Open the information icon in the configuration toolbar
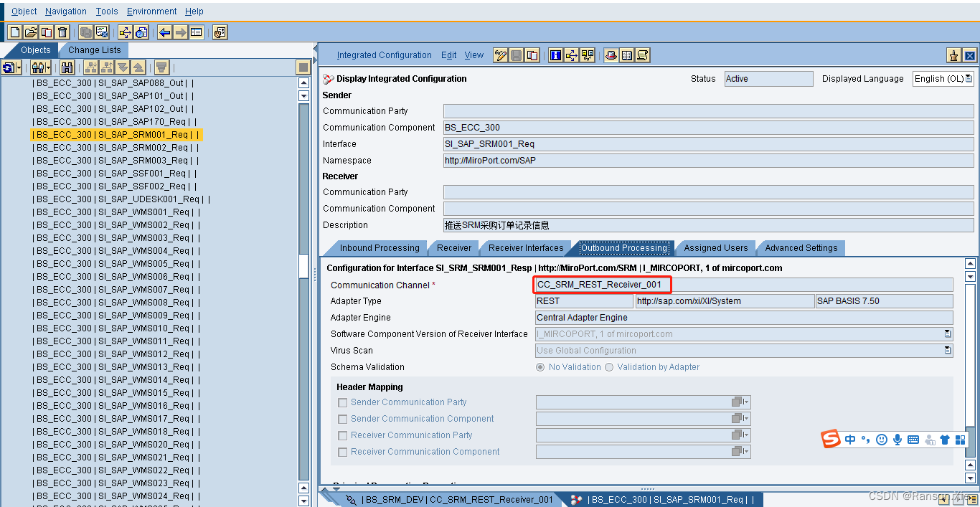 tap(556, 55)
